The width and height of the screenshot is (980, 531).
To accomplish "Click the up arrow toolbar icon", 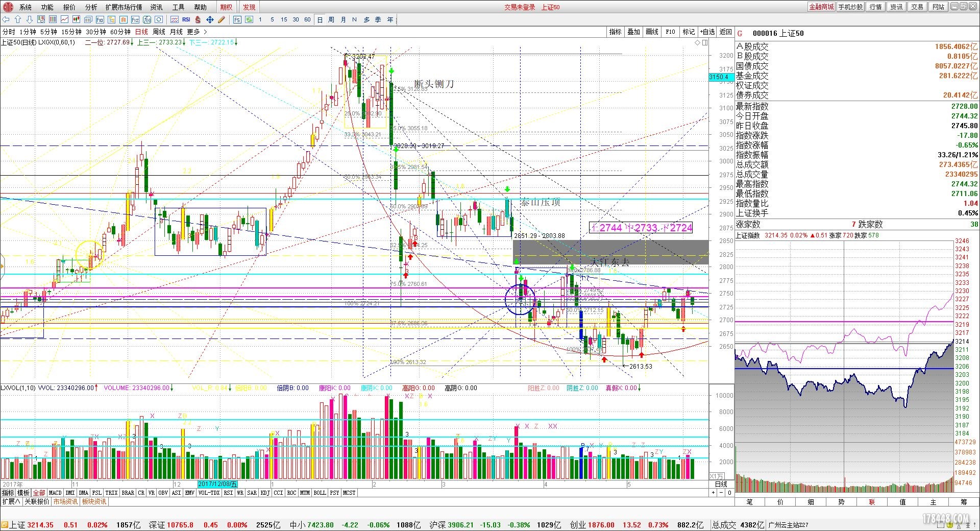I will click(18, 19).
